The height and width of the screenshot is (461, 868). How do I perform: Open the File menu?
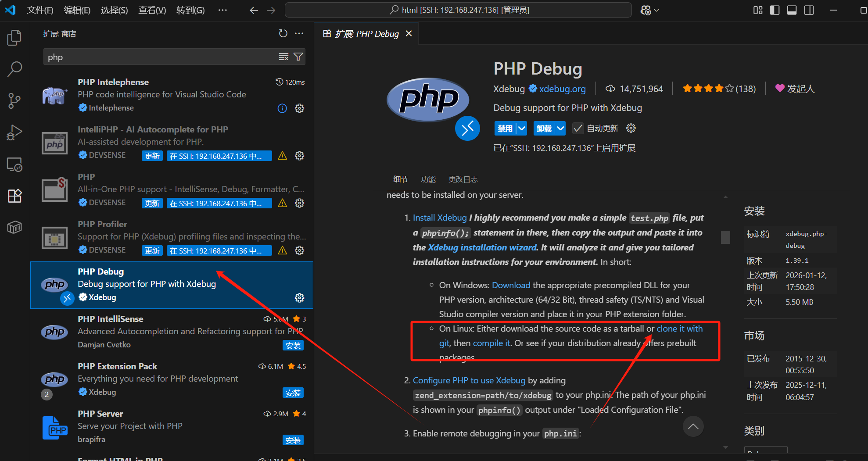pyautogui.click(x=40, y=10)
